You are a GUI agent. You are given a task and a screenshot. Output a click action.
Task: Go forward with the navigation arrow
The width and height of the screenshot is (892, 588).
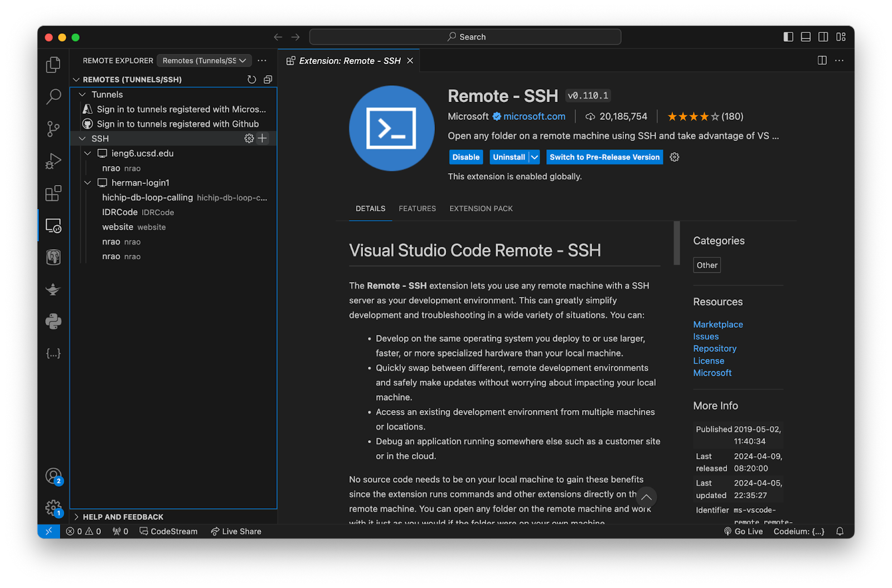click(x=295, y=37)
